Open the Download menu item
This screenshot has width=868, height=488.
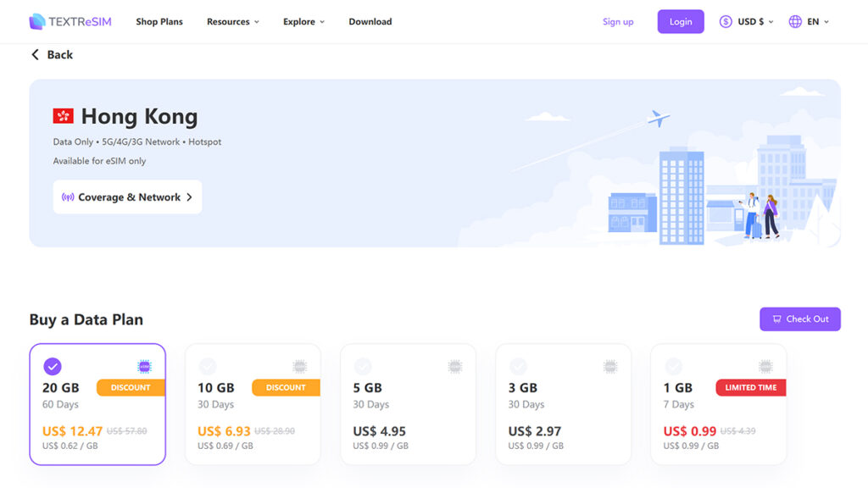tap(370, 22)
